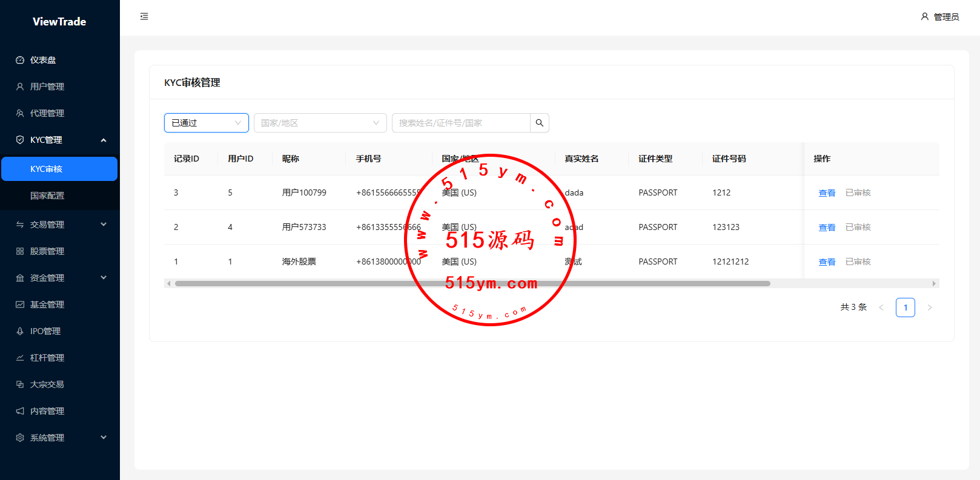Click the agent management icon
The image size is (980, 480).
click(20, 113)
